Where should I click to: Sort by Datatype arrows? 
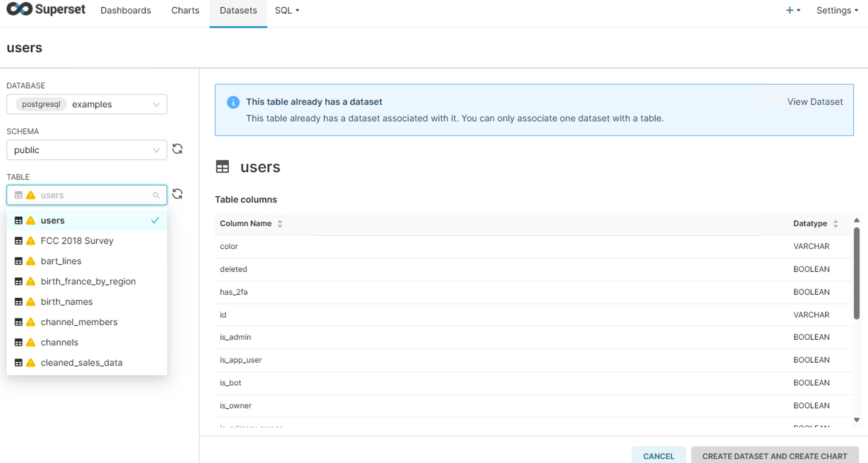(x=836, y=224)
